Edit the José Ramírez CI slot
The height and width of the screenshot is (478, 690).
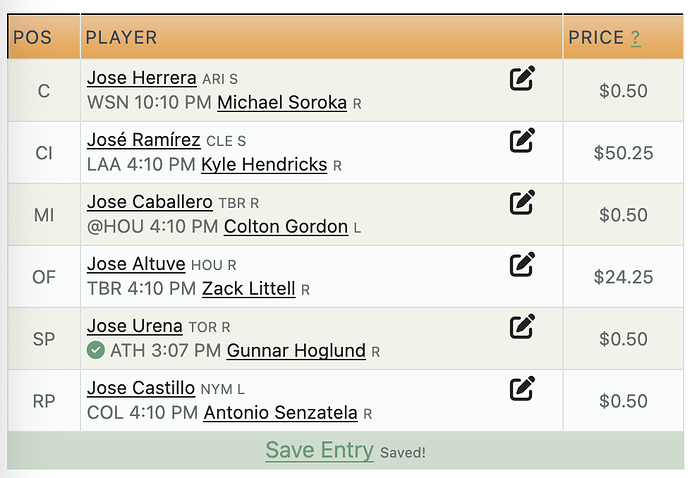click(522, 140)
